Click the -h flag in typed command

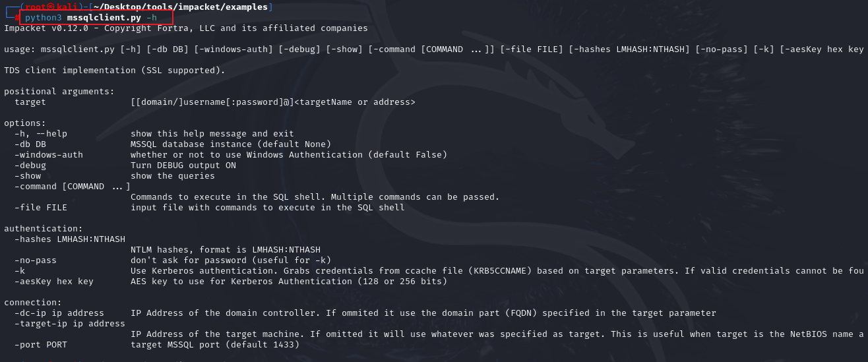pos(152,18)
